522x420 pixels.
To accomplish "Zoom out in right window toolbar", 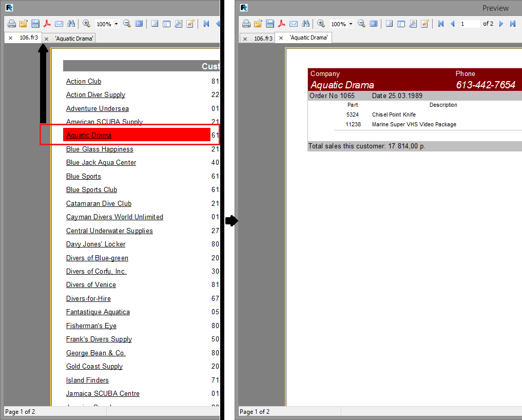I will click(361, 24).
